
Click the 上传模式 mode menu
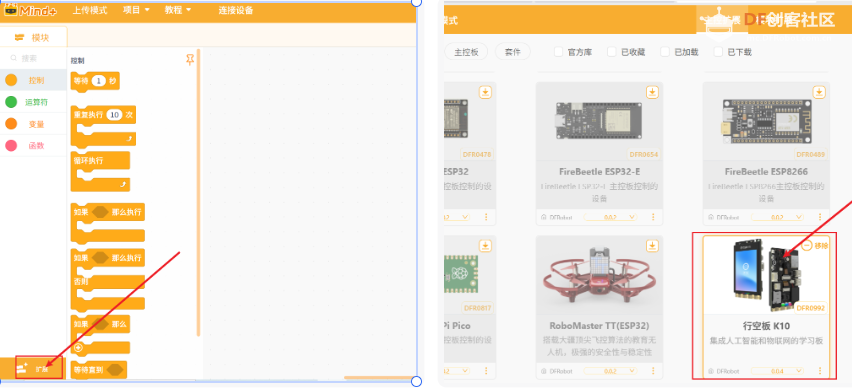pyautogui.click(x=90, y=10)
